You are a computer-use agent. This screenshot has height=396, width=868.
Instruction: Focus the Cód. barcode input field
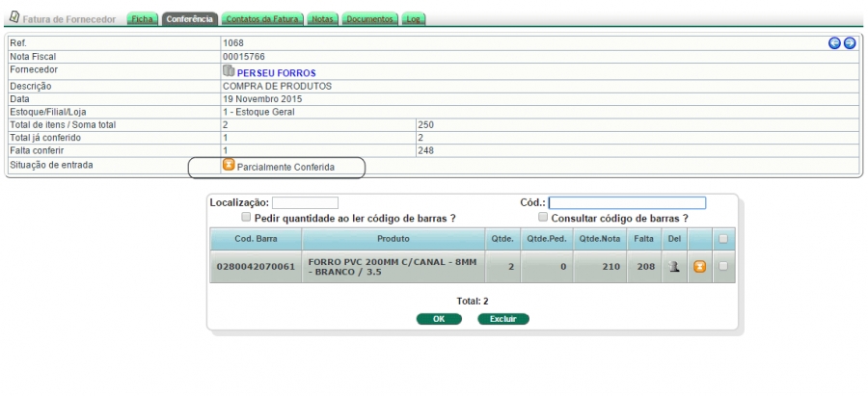627,203
